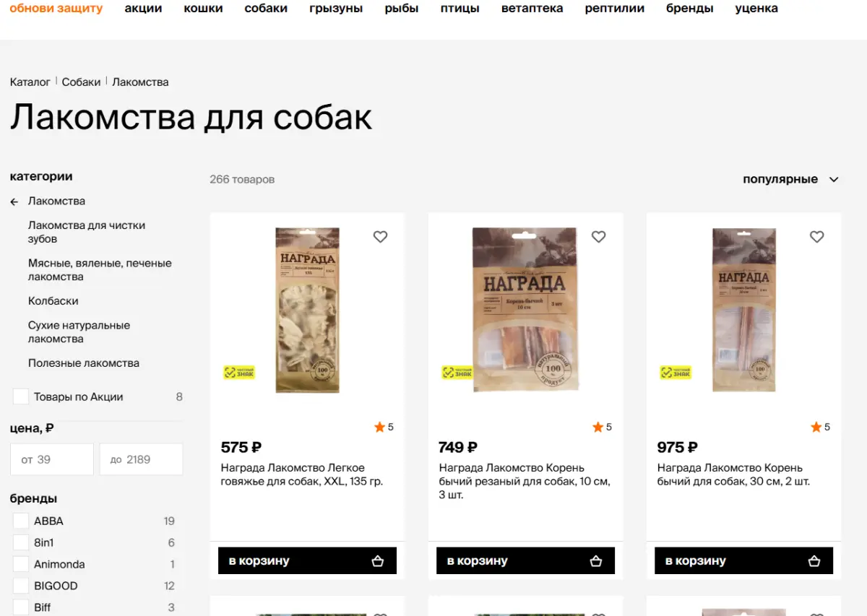Open бренды in the top menu
This screenshot has height=616, width=867.
pyautogui.click(x=690, y=9)
